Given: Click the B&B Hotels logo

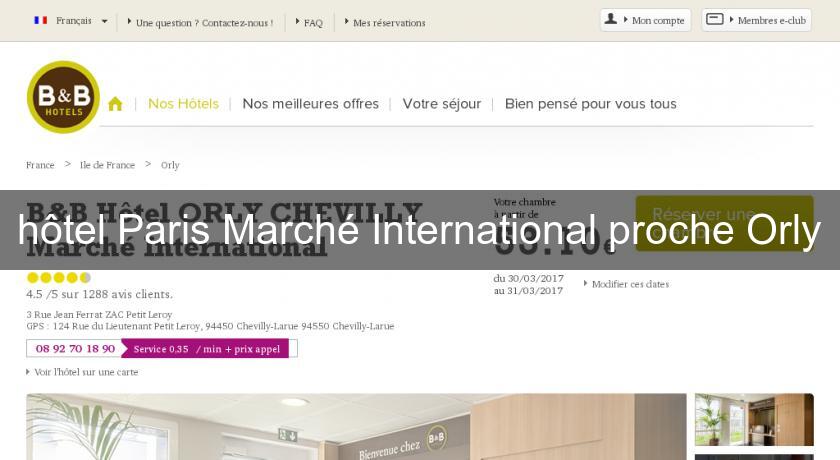Looking at the screenshot, I should click(63, 97).
